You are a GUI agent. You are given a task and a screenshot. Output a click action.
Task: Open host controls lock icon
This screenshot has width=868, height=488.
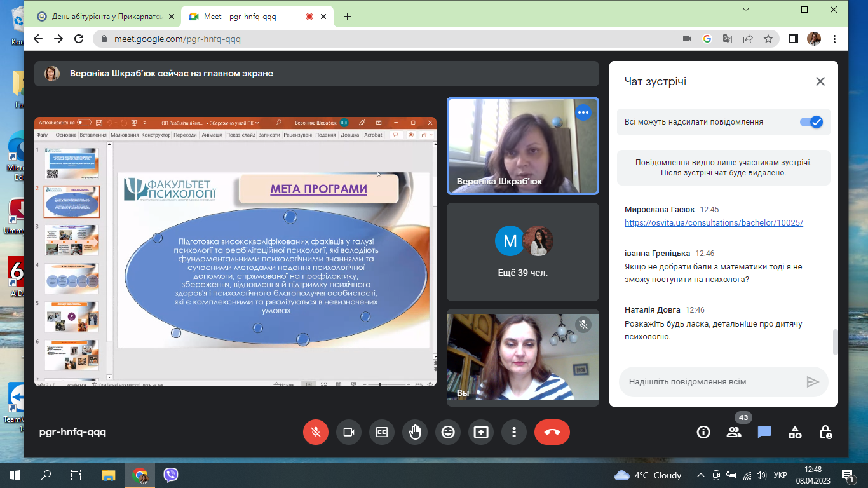click(x=825, y=432)
